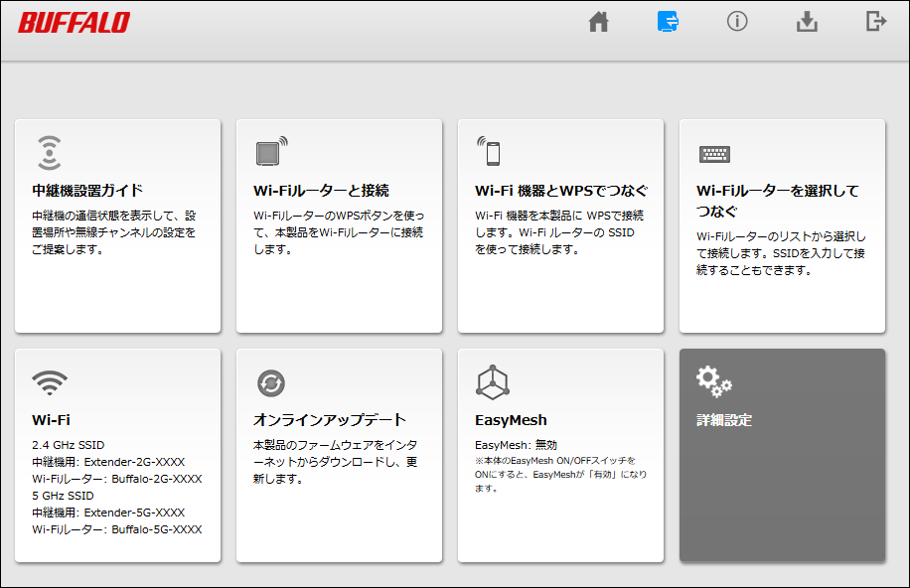Click EasyMesh: 無効 status text
This screenshot has height=588, width=910.
coord(516,445)
